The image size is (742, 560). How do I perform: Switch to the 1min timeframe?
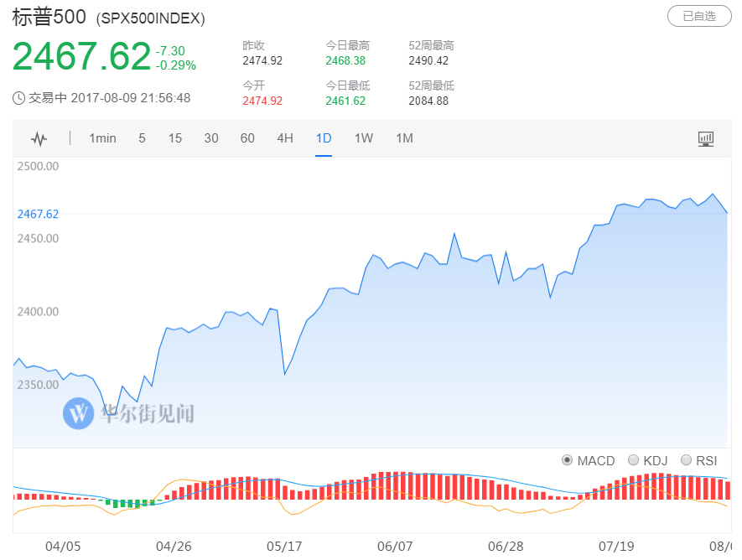pyautogui.click(x=102, y=138)
